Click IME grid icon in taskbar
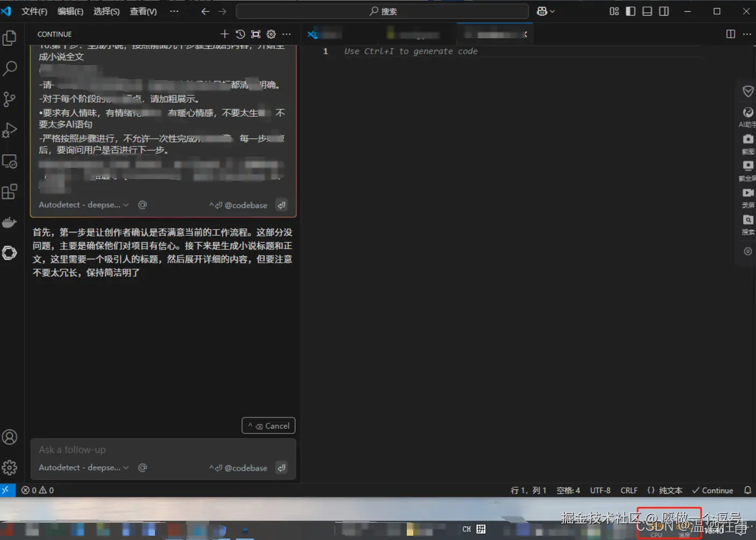The height and width of the screenshot is (540, 756). (x=481, y=529)
